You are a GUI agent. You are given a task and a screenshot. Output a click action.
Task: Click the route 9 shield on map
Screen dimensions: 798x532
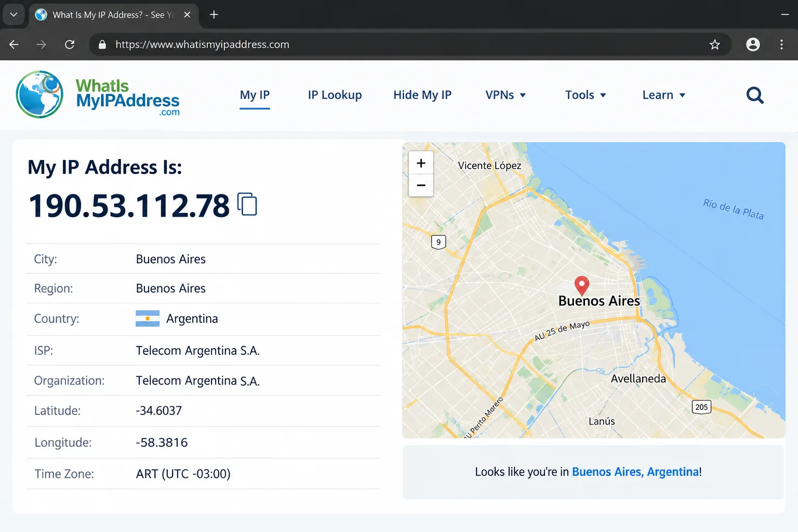tap(438, 242)
